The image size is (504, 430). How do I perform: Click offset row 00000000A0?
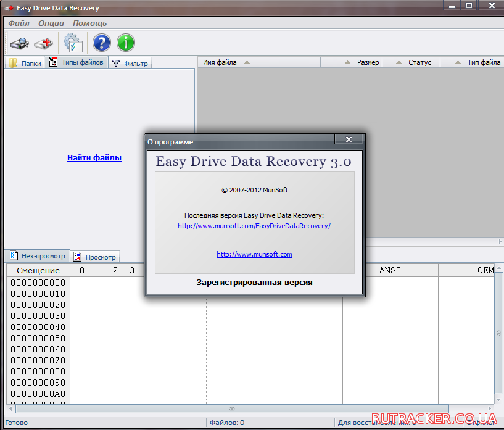point(38,394)
